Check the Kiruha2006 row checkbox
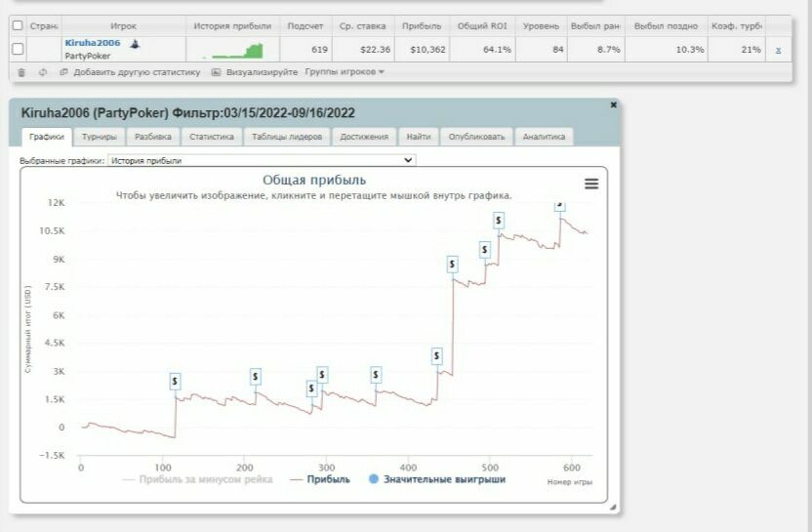This screenshot has height=532, width=812. (18, 49)
